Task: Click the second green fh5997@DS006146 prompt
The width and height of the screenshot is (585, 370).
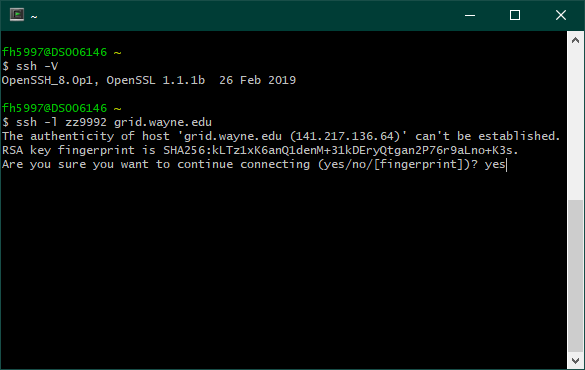Action: (x=54, y=108)
